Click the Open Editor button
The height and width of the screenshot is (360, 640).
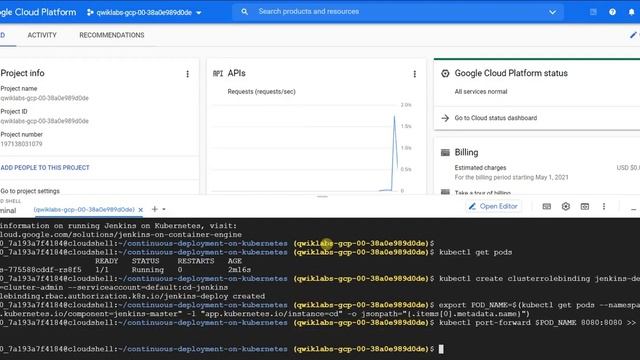(493, 207)
